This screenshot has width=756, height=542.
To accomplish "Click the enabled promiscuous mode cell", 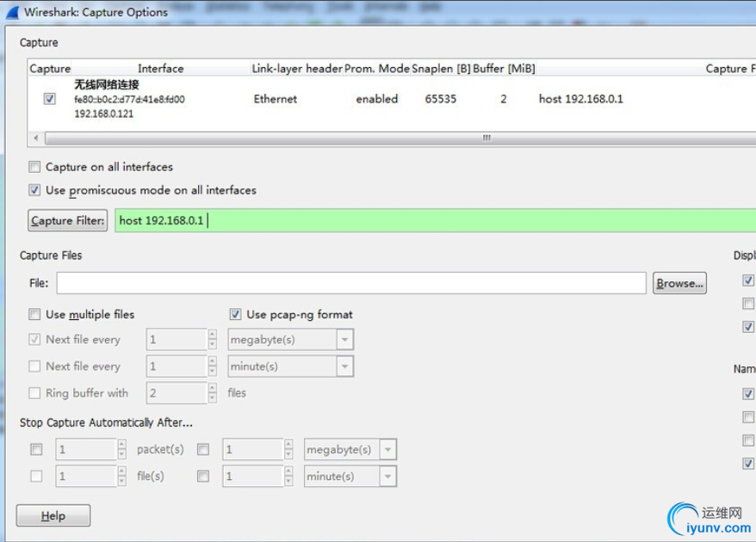I will click(377, 99).
